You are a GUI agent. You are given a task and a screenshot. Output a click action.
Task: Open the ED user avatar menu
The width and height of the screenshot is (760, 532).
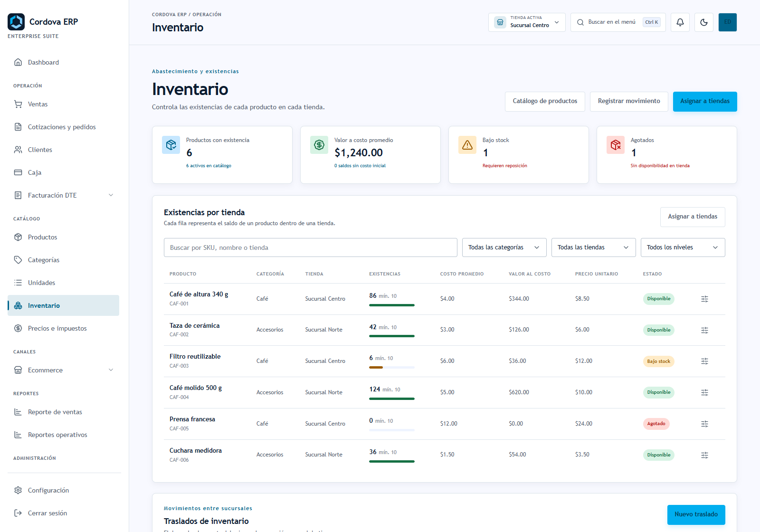click(728, 22)
